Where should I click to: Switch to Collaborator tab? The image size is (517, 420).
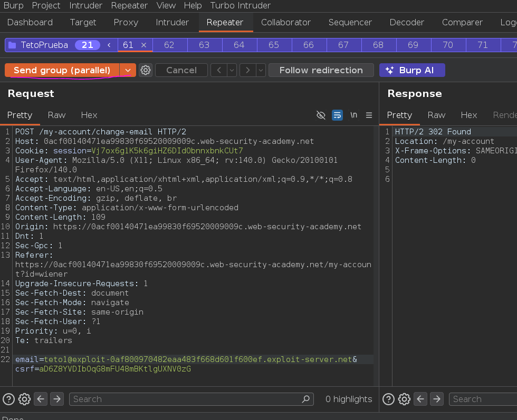(286, 23)
